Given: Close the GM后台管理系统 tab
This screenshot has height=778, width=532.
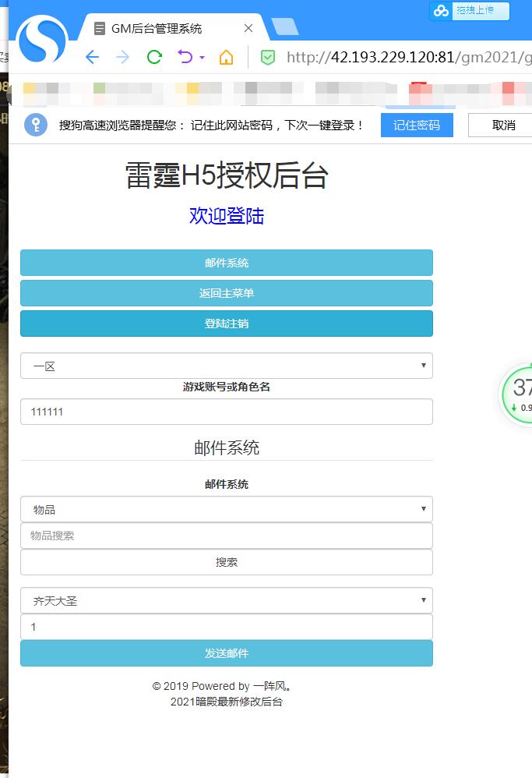Looking at the screenshot, I should click(248, 28).
